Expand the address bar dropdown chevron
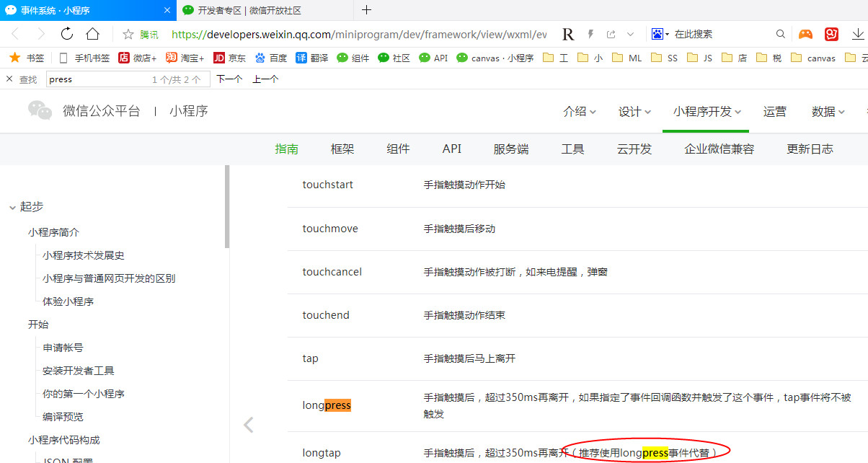Image resolution: width=868 pixels, height=463 pixels. (x=631, y=34)
